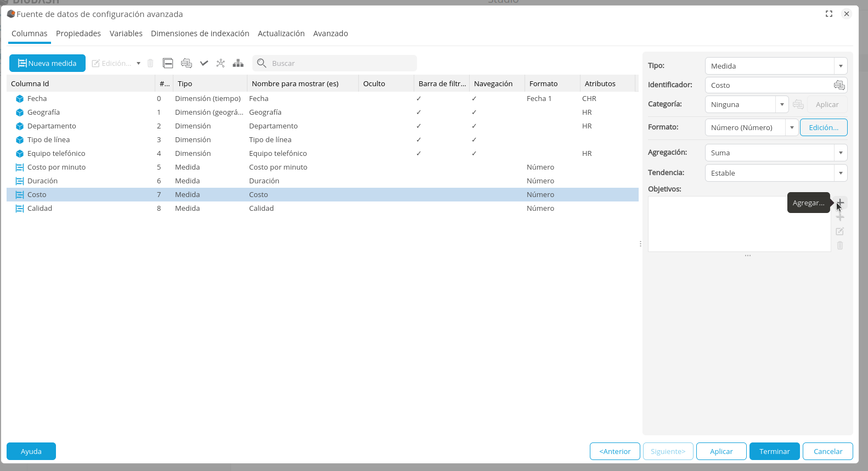
Task: Open the Dimensiones de indexación tab
Action: pyautogui.click(x=200, y=33)
